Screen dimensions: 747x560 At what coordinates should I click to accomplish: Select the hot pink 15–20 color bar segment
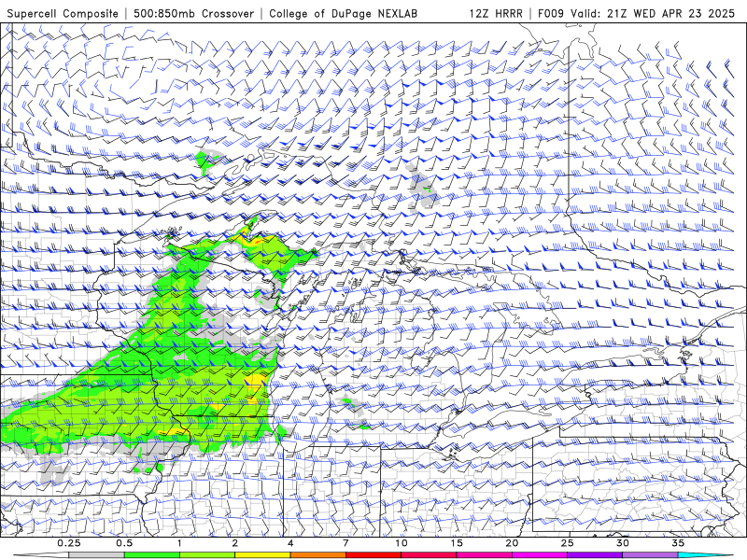tap(484, 555)
